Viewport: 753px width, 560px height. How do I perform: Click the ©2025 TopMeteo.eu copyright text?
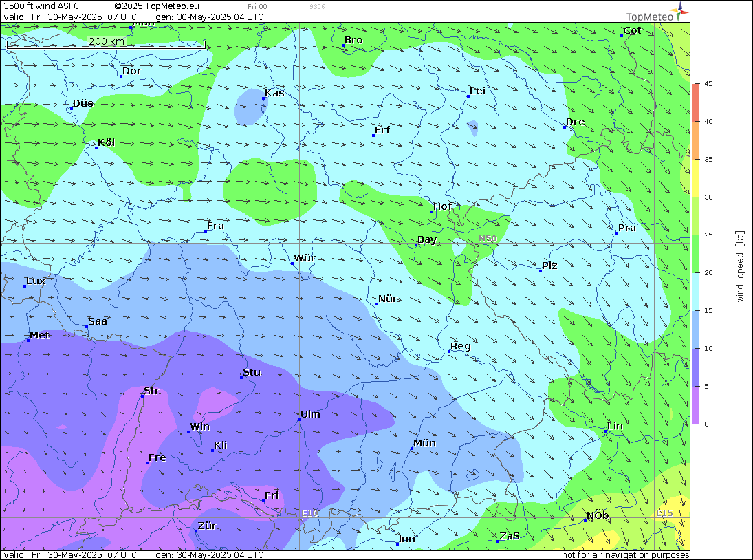click(x=157, y=6)
